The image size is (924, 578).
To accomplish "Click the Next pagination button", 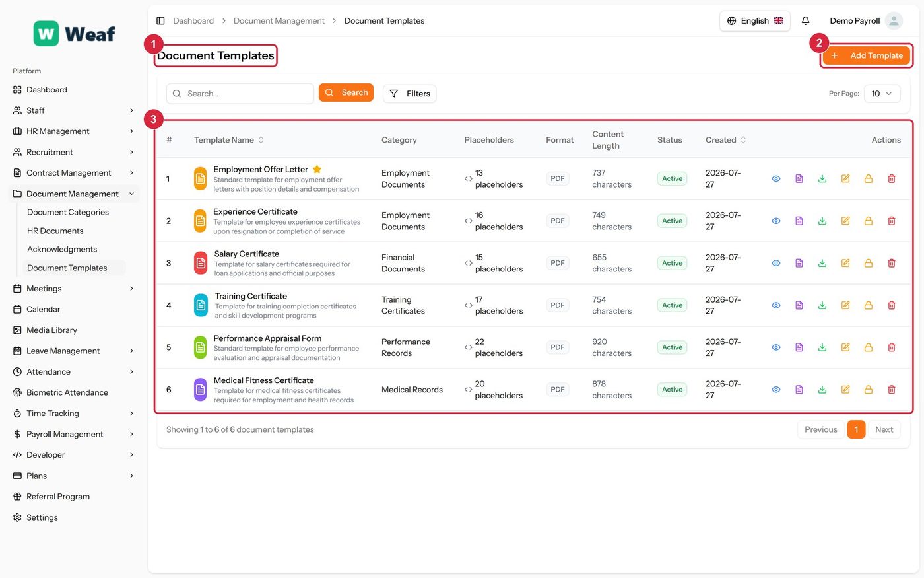I will pos(884,429).
